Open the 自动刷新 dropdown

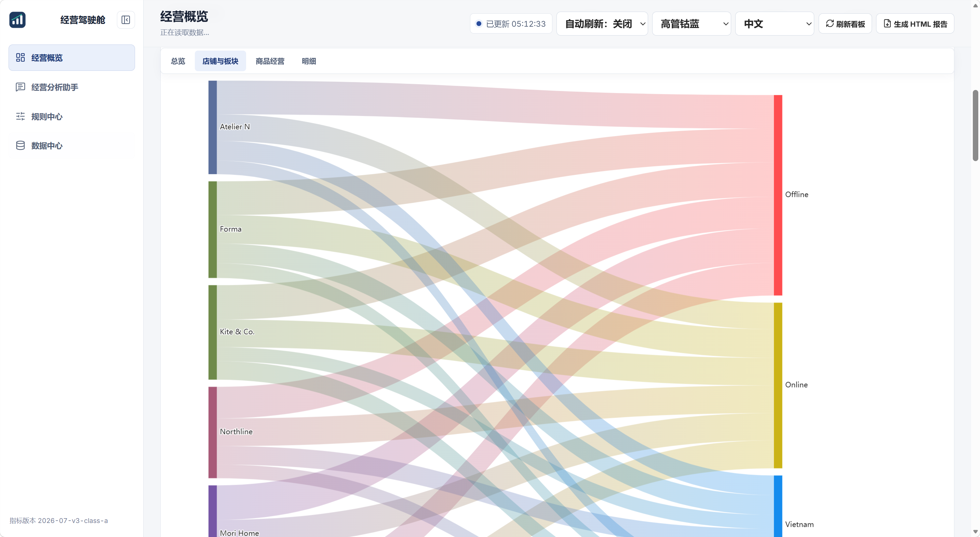click(602, 24)
